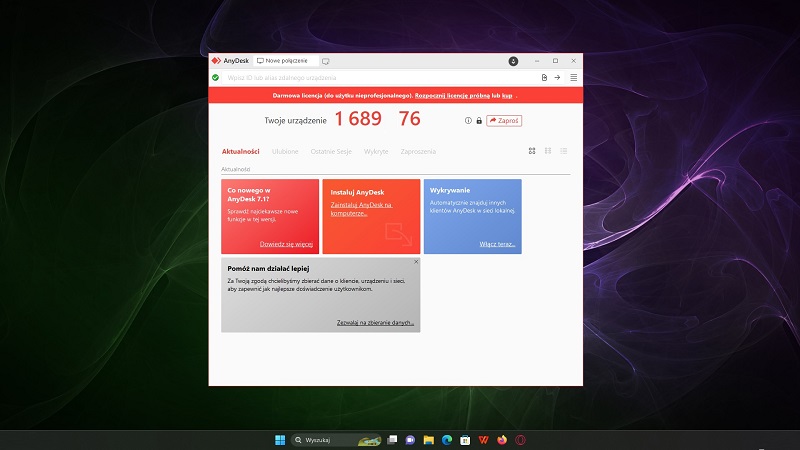Click your device ID number 1 689 76

(378, 119)
